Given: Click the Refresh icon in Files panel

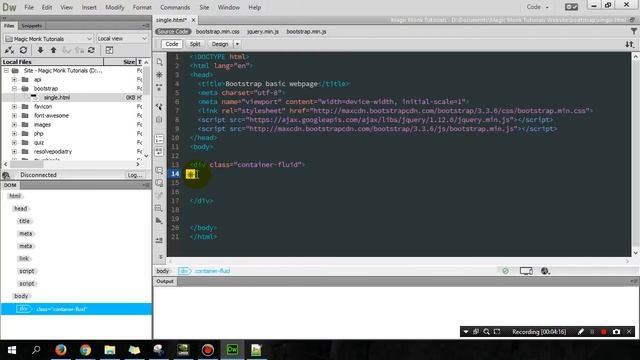Looking at the screenshot, I should pyautogui.click(x=23, y=50).
